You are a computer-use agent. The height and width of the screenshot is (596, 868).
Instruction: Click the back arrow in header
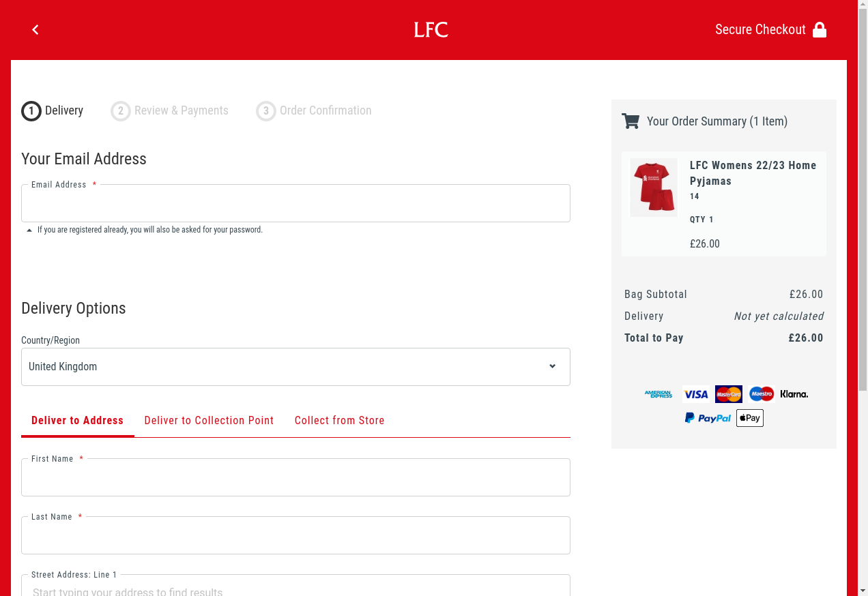pos(35,29)
